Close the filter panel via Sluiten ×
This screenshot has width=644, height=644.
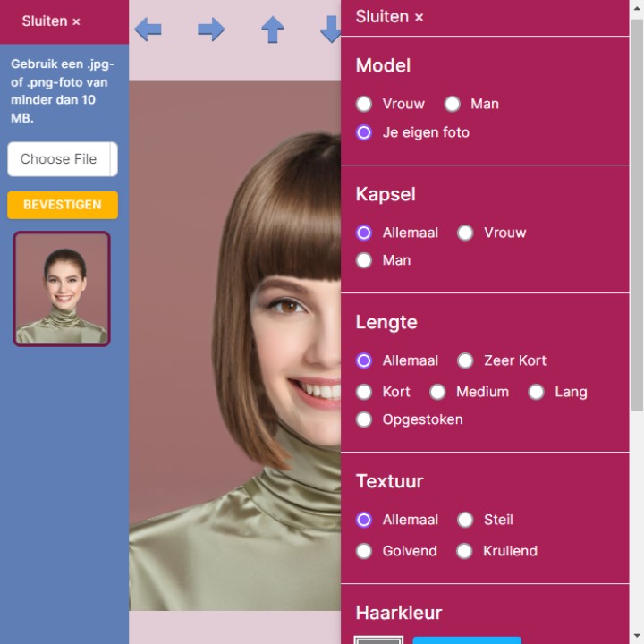[389, 17]
